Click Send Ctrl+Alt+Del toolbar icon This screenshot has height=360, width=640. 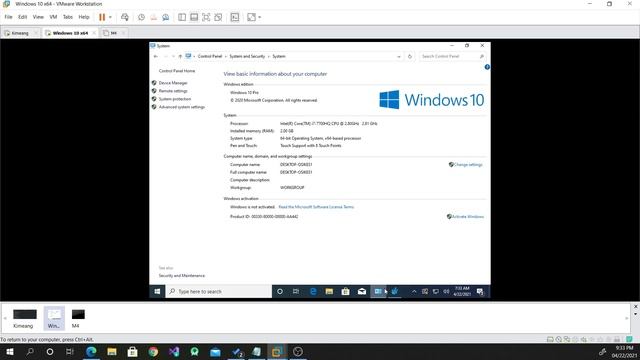coord(125,17)
